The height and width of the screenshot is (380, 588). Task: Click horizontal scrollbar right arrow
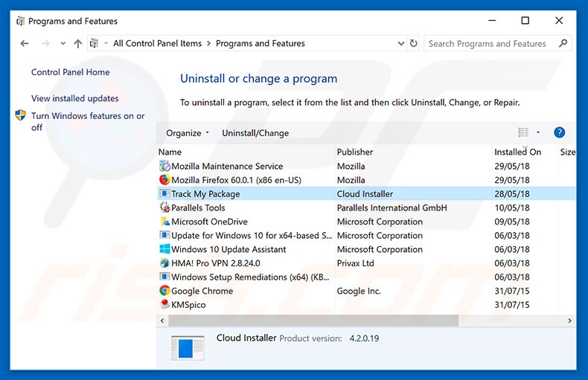569,321
